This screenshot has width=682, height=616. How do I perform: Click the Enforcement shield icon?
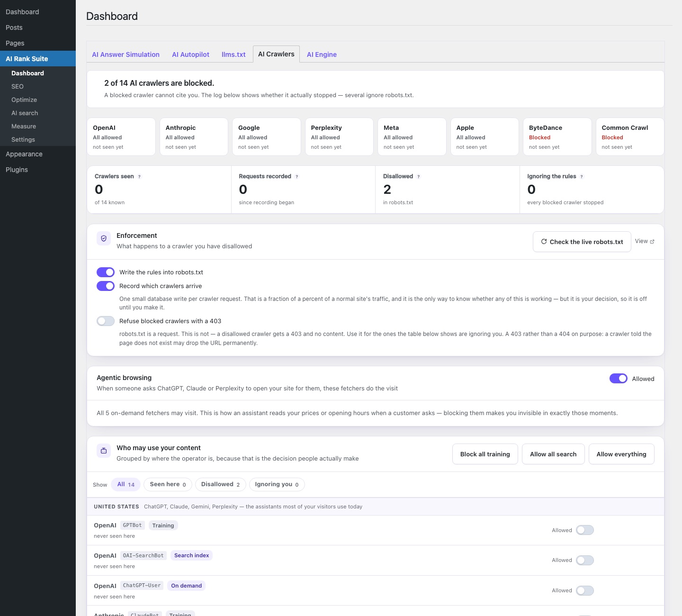tap(104, 238)
